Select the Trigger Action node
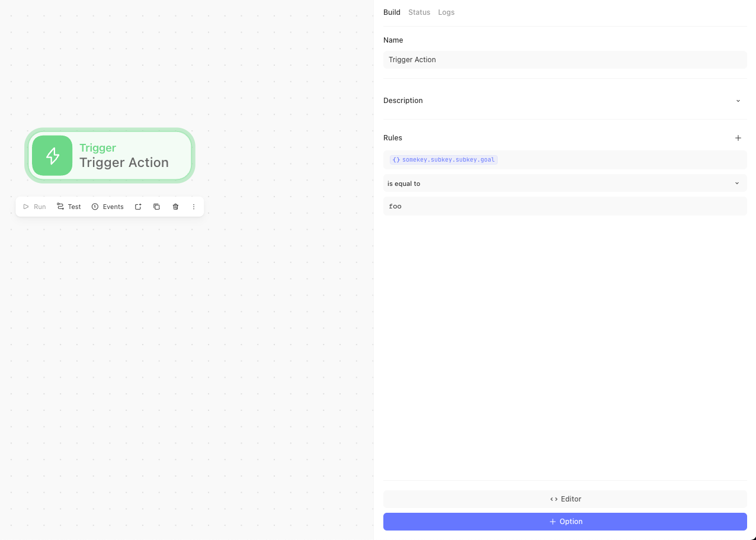 click(110, 156)
